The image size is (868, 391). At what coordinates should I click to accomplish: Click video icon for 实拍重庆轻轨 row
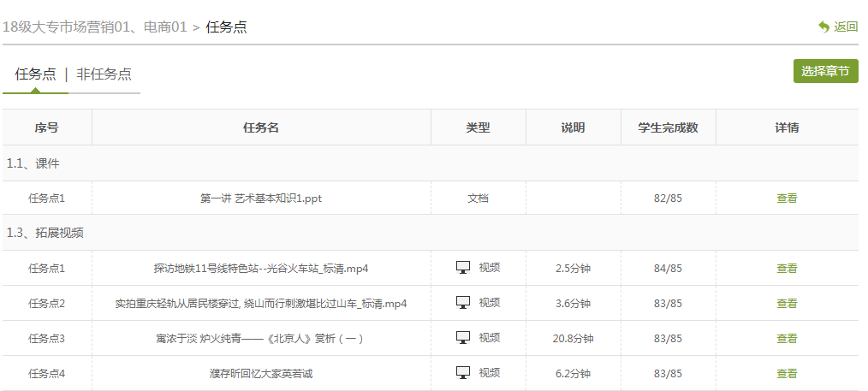[463, 303]
